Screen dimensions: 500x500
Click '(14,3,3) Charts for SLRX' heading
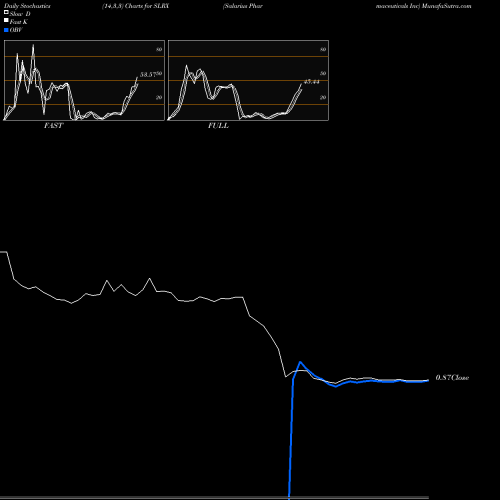coord(136,6)
